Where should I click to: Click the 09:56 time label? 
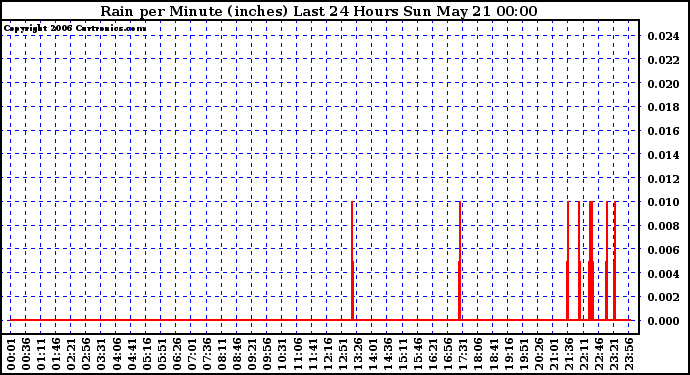267,354
